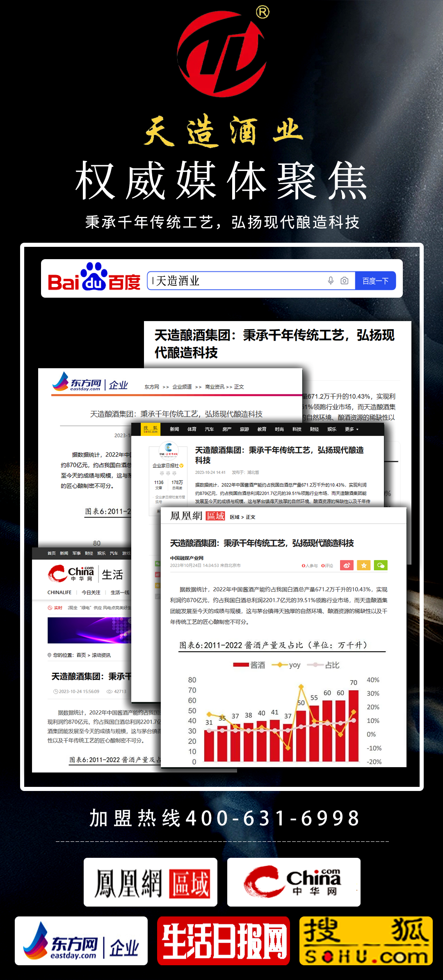
Task: Open 首页 in the China.com top nav
Action: click(x=51, y=554)
